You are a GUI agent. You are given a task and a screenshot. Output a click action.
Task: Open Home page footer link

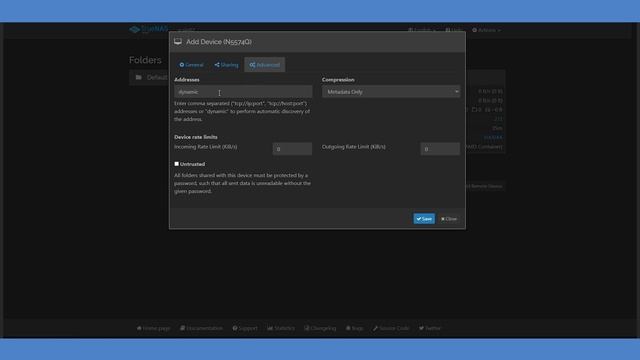(153, 328)
